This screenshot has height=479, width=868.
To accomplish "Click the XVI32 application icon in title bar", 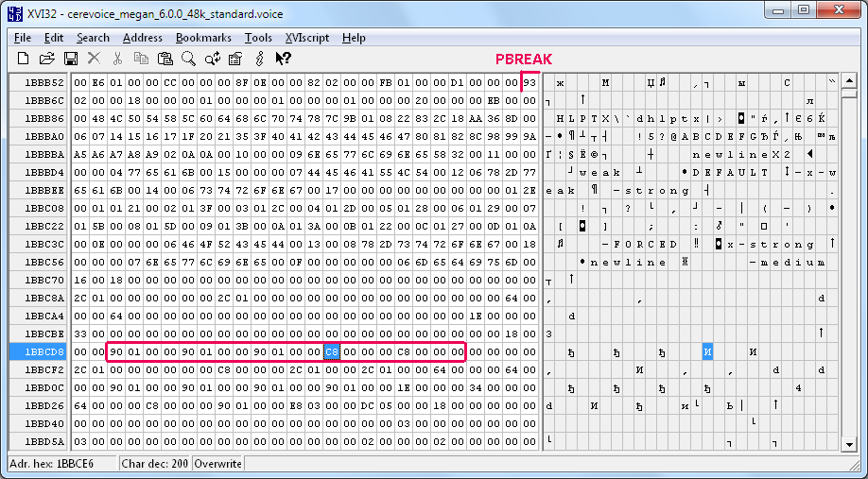I will pyautogui.click(x=14, y=12).
